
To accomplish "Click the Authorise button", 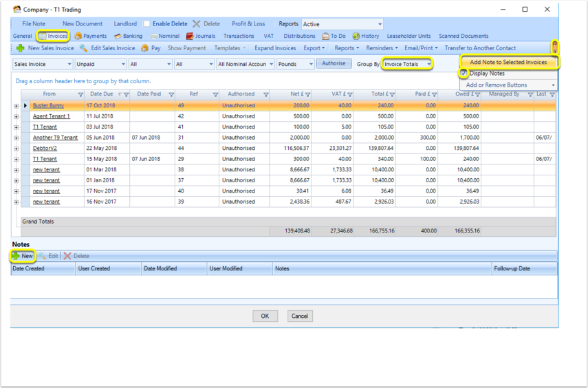I will point(334,63).
